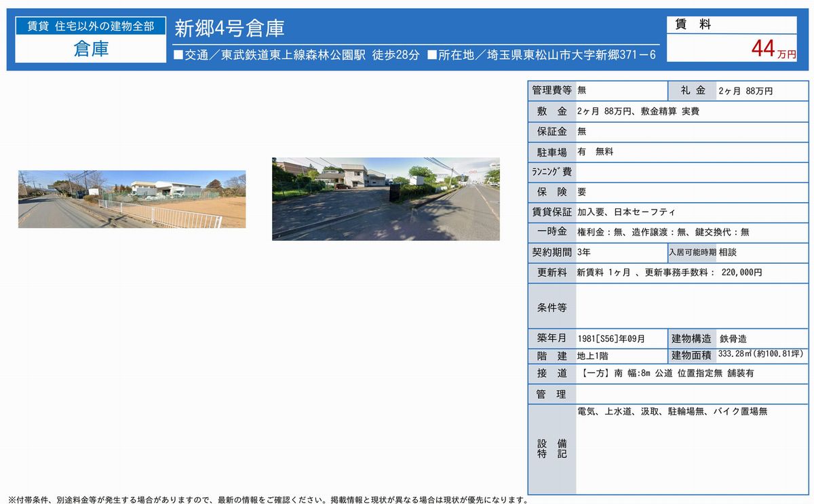
Task: Click the 築年月 row label
Action: click(551, 338)
